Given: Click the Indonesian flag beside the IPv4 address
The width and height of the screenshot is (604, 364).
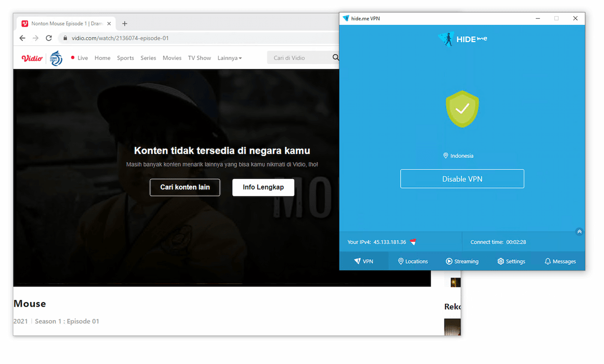Looking at the screenshot, I should tap(413, 242).
